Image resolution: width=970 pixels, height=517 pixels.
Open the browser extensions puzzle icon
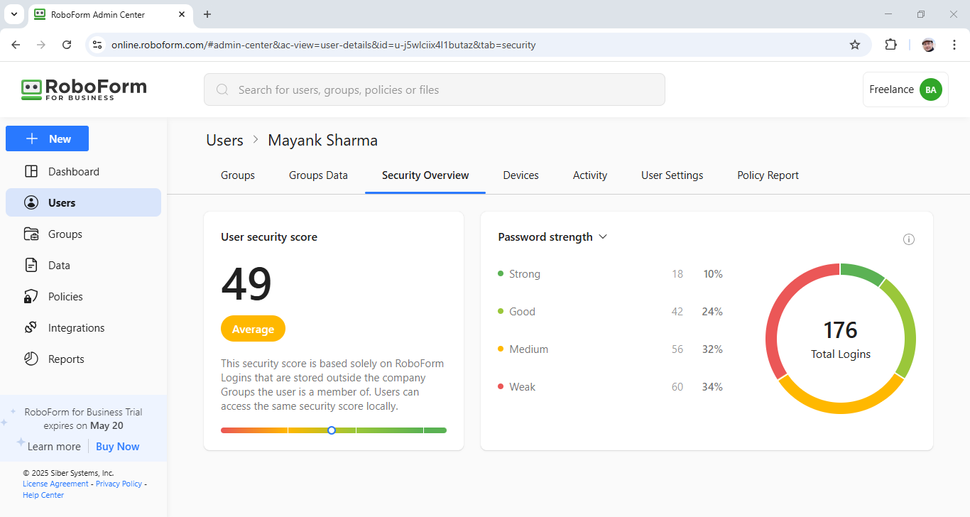point(891,45)
